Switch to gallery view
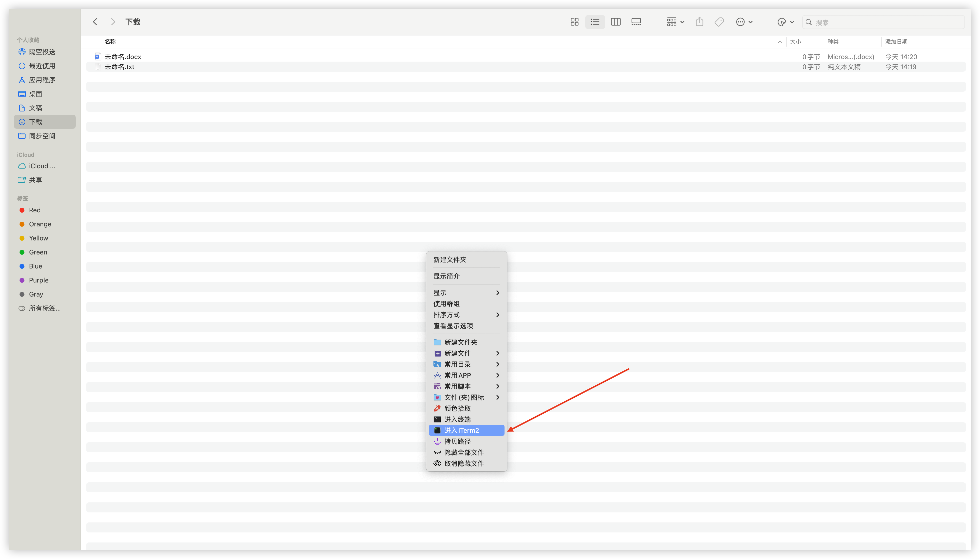 (636, 22)
